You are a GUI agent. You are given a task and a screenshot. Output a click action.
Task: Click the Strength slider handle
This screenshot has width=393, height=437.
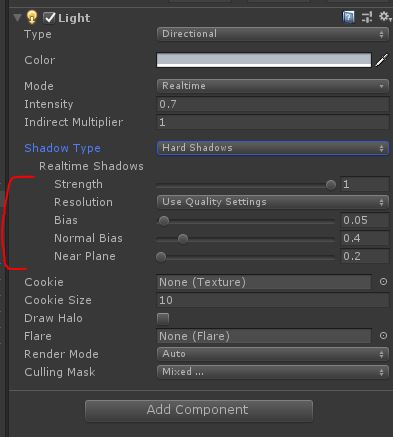(x=331, y=184)
